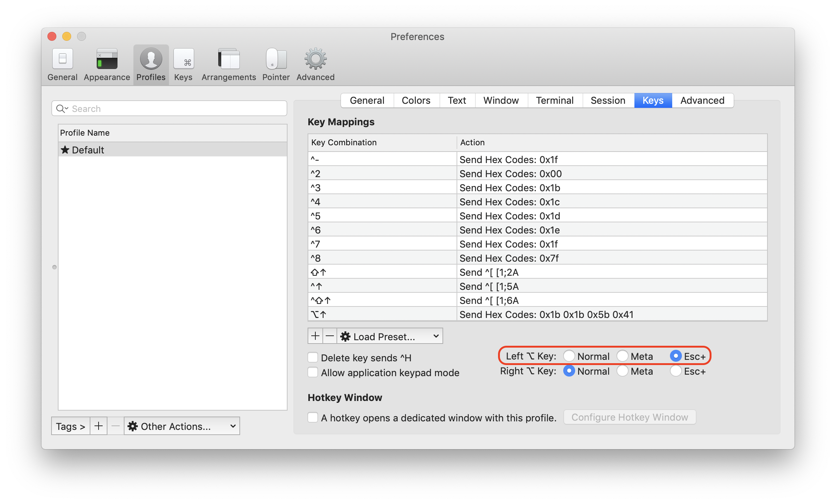
Task: Switch to the Colors profile tab
Action: 416,100
